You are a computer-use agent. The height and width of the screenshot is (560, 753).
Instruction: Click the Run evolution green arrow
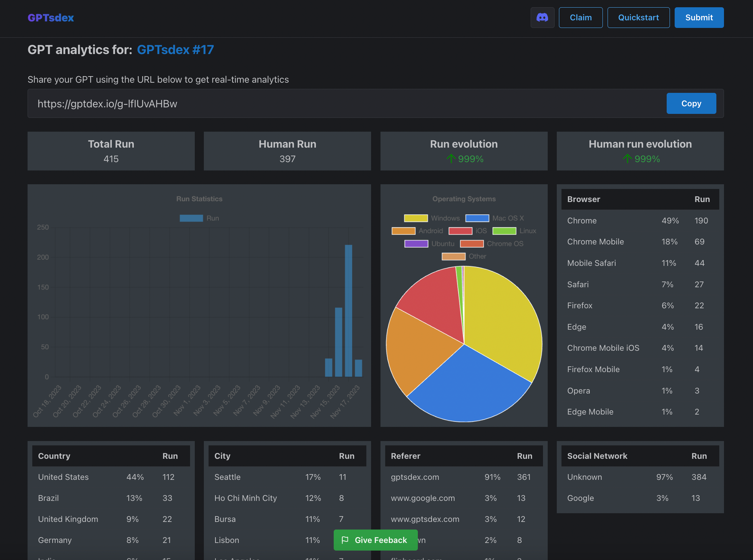pos(451,158)
